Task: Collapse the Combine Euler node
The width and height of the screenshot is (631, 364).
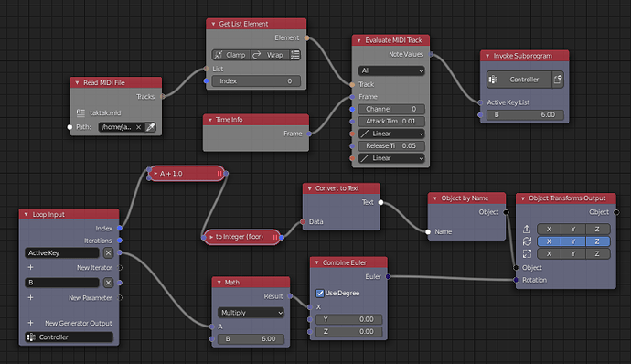Action: point(316,262)
